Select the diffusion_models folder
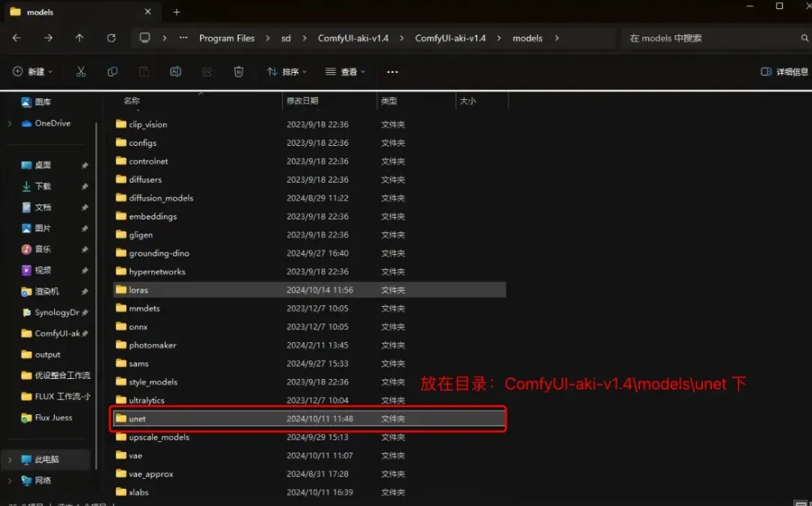The image size is (812, 506). [309, 198]
